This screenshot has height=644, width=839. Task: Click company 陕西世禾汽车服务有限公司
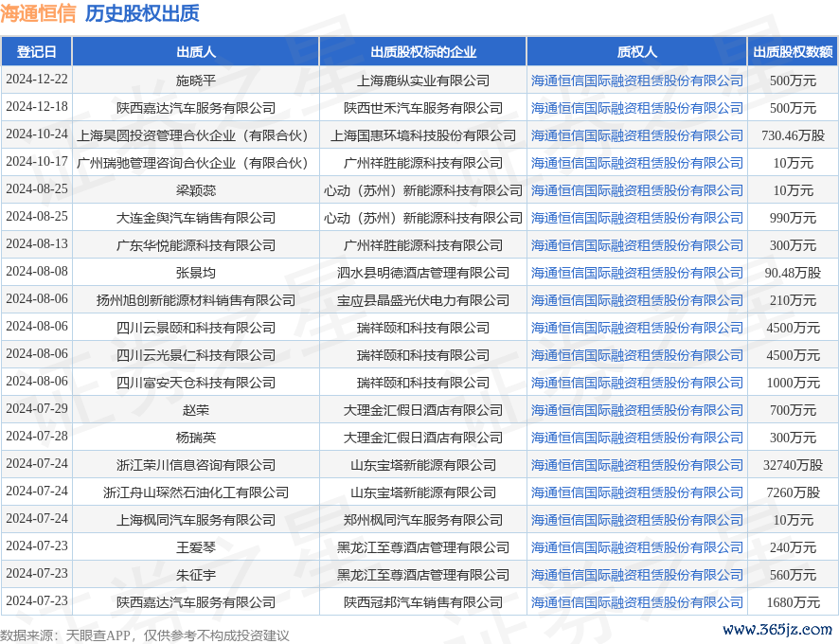point(422,108)
